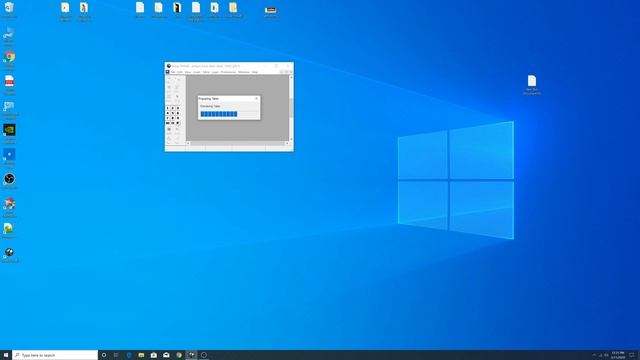640x360 pixels.
Task: Launch Microsoft Edge from taskbar
Action: [x=129, y=355]
